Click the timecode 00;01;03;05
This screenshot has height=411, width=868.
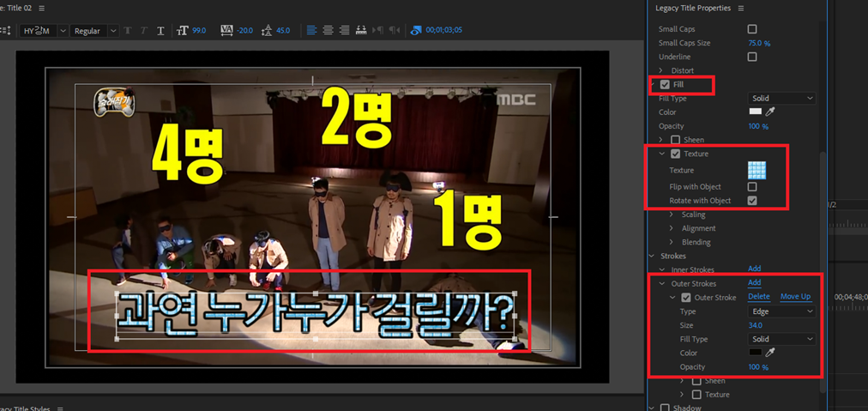[x=444, y=31]
